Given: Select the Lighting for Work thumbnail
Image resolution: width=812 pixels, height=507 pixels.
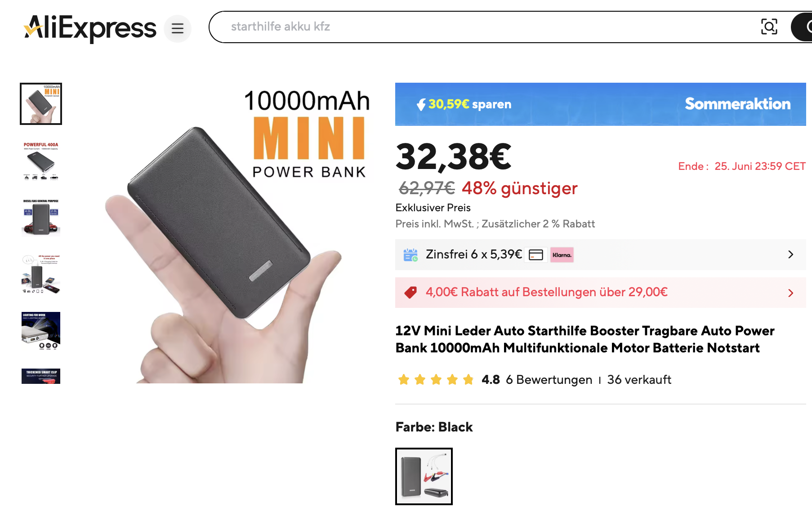Looking at the screenshot, I should coord(41,331).
